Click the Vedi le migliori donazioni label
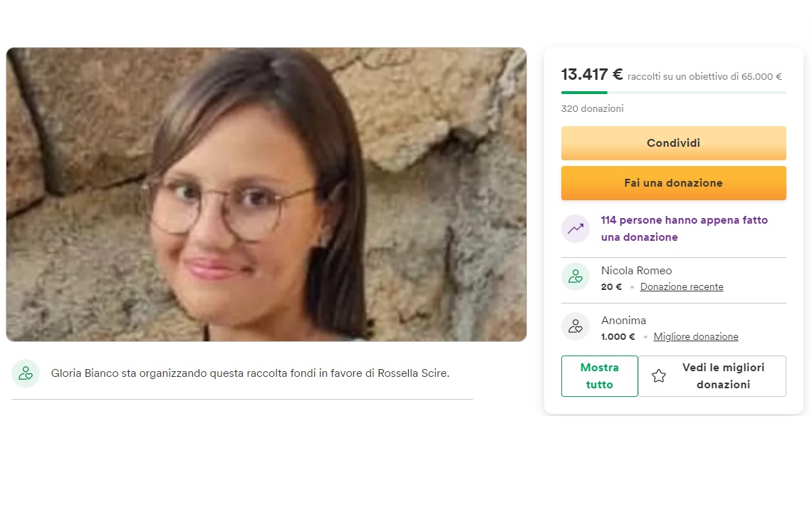Image resolution: width=812 pixels, height=513 pixels. click(723, 376)
